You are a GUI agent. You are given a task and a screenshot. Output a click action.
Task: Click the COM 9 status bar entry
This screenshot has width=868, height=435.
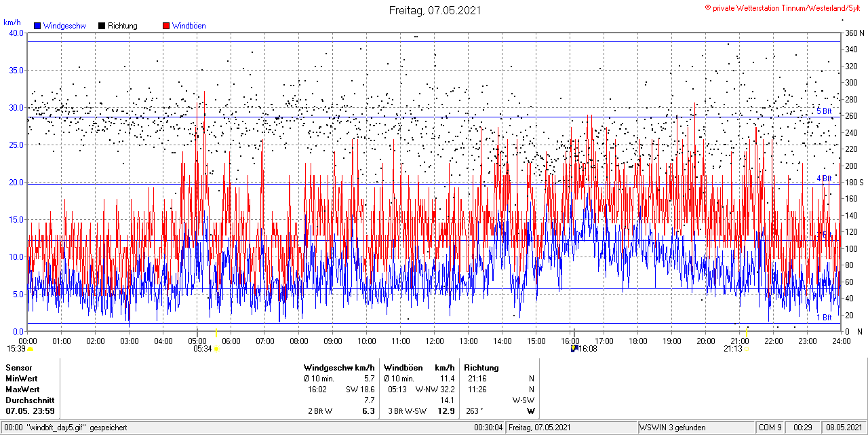[x=770, y=428]
